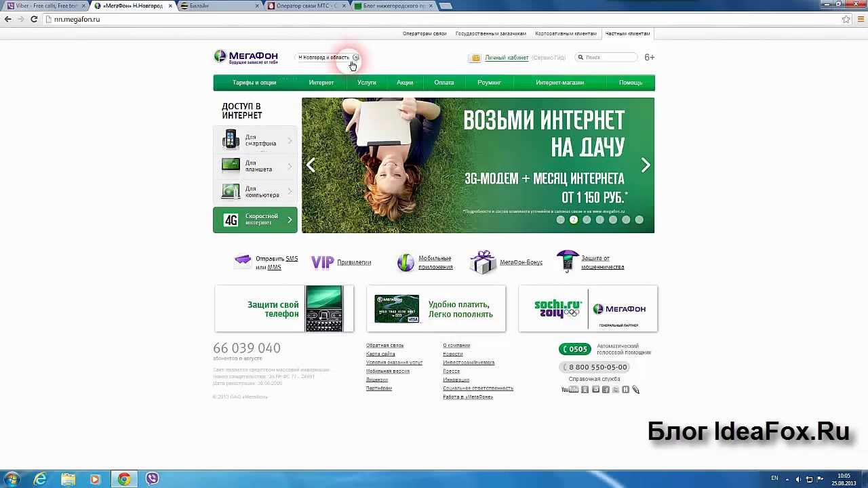This screenshot has height=488, width=868.
Task: Open the Личный кабинет link
Action: click(x=507, y=58)
